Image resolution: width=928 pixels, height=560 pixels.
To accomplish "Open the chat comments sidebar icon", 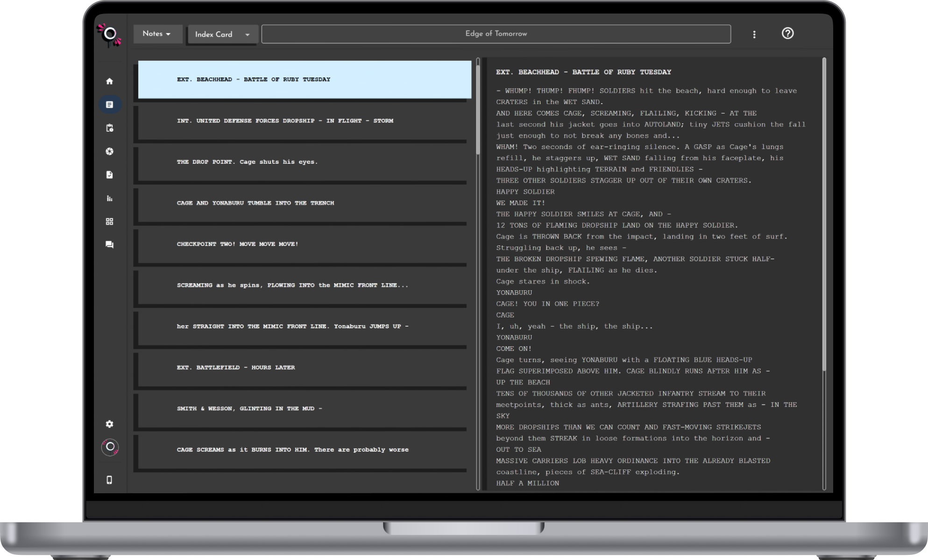I will pyautogui.click(x=109, y=245).
